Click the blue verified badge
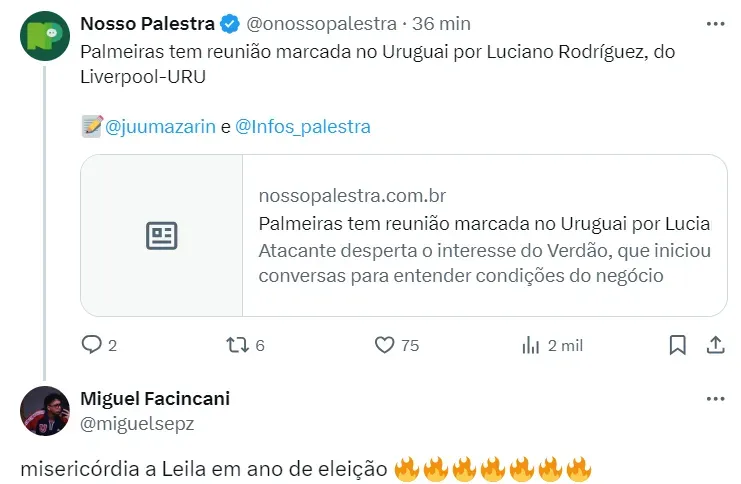Image resolution: width=741 pixels, height=484 pixels. pos(230,23)
